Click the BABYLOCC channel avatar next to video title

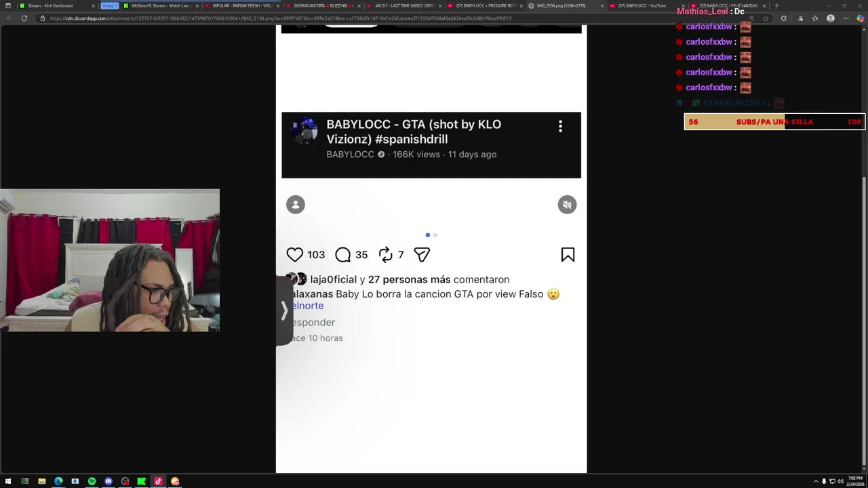point(304,130)
